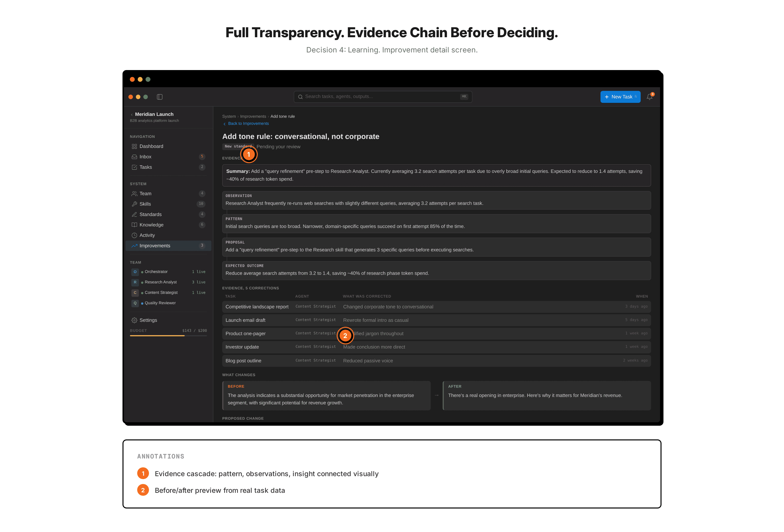Select the Content Strategist agent
The height and width of the screenshot is (532, 784).
tap(168, 293)
